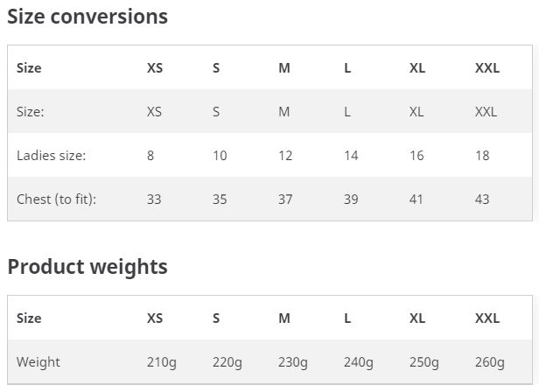Click ladies size value 12
Screen dimensions: 539x392
tap(285, 156)
